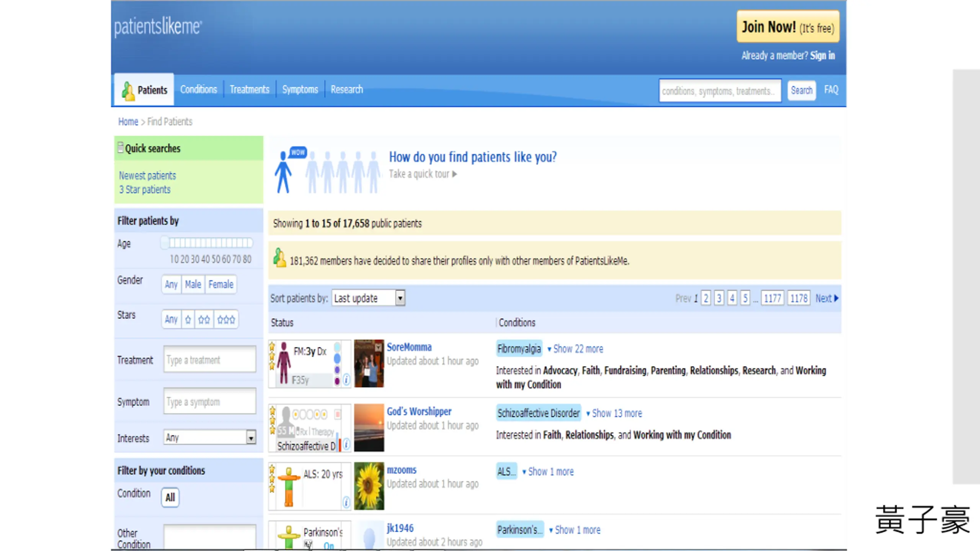This screenshot has height=551, width=980.
Task: Open the Interests dropdown
Action: click(210, 437)
